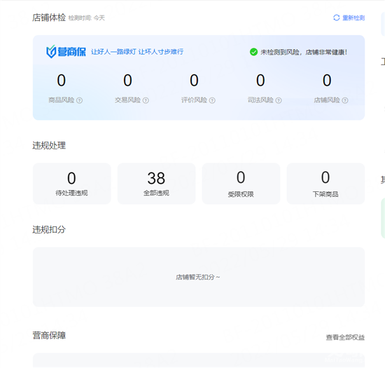The height and width of the screenshot is (368, 385).
Task: Click help icon beside 评价风险
Action: point(212,100)
